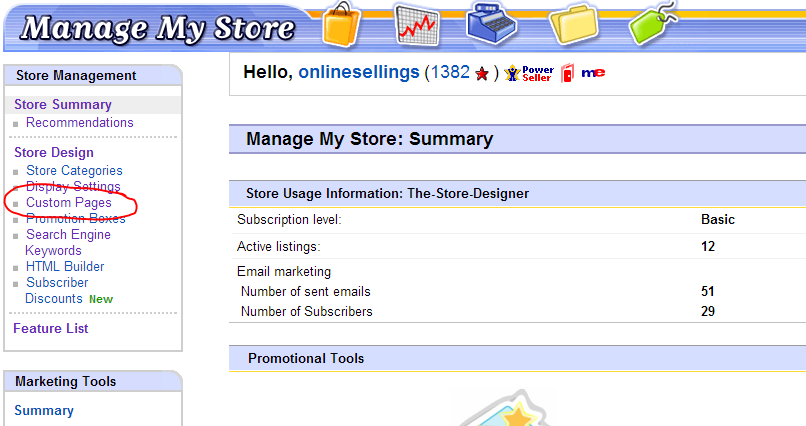806x426 pixels.
Task: Click the green 'New' badge
Action: pos(101,299)
